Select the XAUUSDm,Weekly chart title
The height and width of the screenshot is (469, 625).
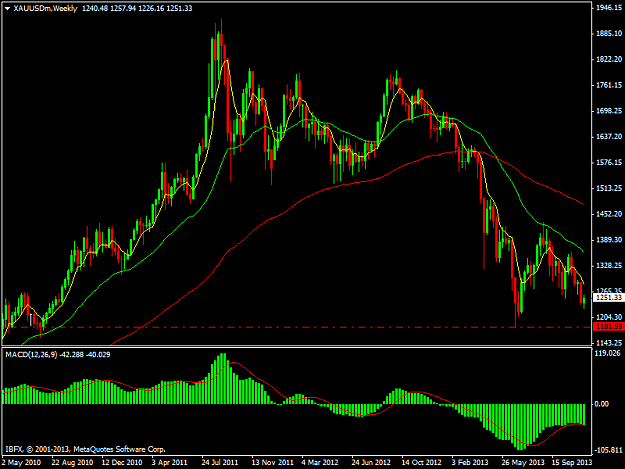point(45,8)
